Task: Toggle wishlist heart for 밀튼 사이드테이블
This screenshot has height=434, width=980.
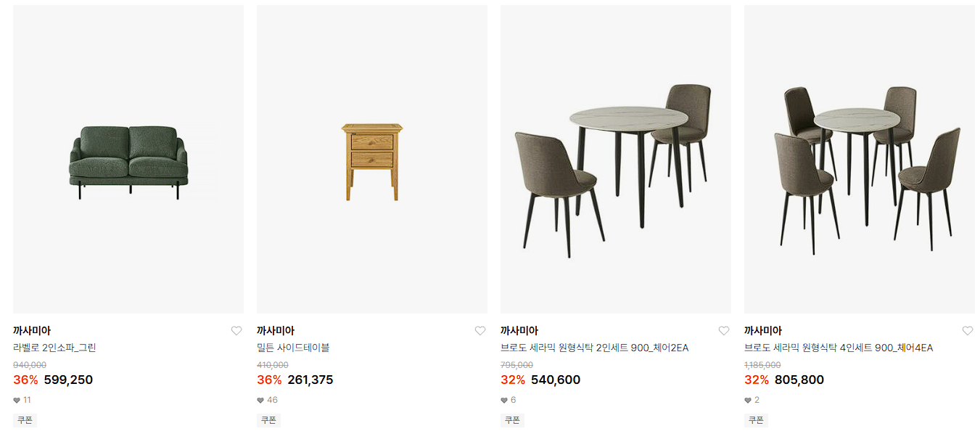Action: (x=480, y=331)
